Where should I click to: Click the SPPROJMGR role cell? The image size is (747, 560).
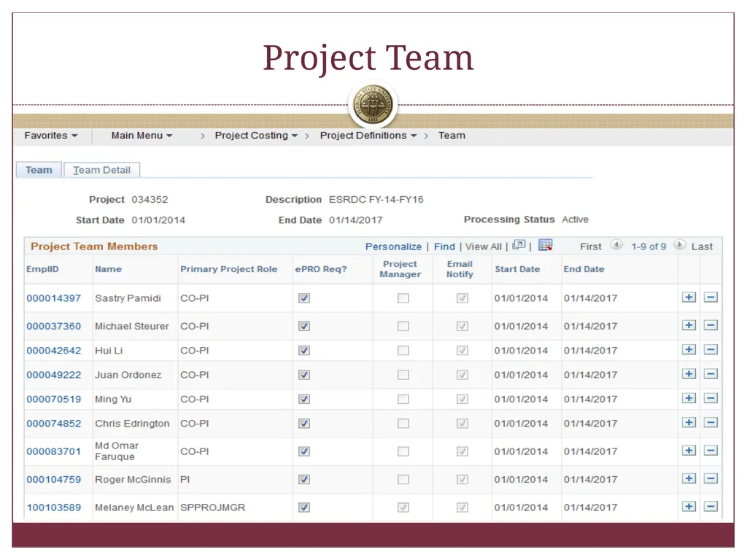[x=212, y=507]
